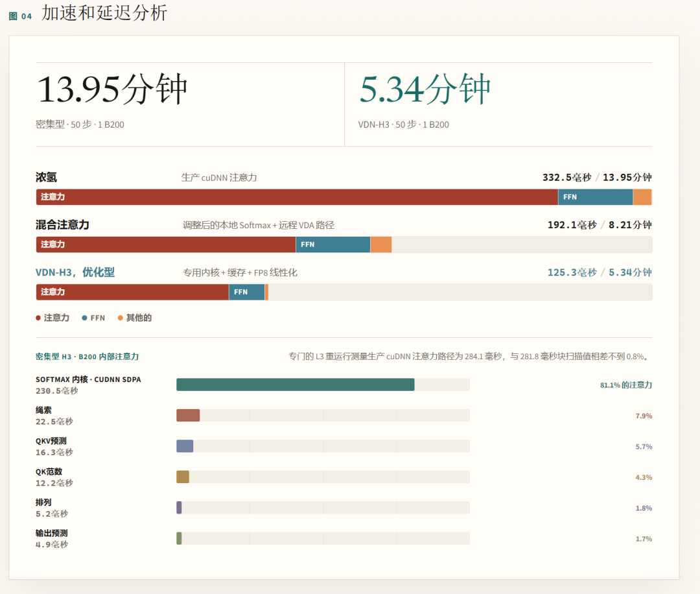This screenshot has width=700, height=594.
Task: Click the blue FFN legend dot
Action: click(x=84, y=318)
